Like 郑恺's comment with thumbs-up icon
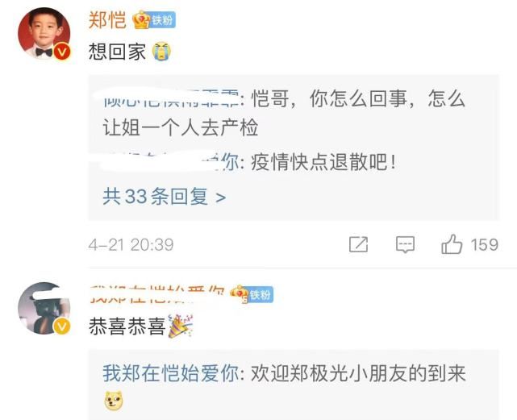The image size is (517, 420). pos(452,244)
